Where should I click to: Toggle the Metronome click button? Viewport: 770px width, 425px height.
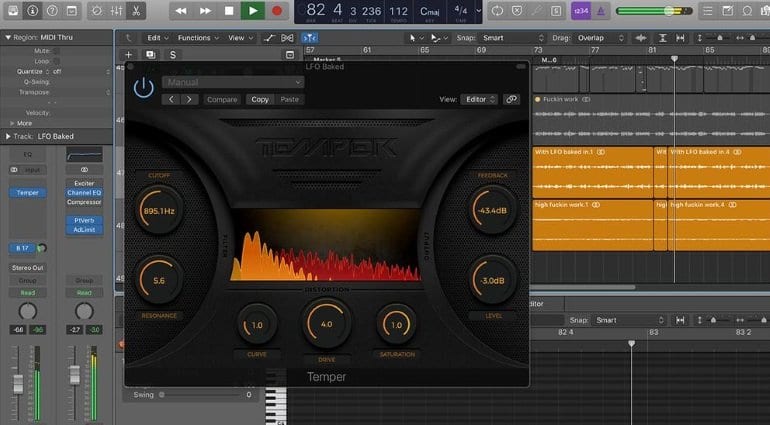click(601, 11)
